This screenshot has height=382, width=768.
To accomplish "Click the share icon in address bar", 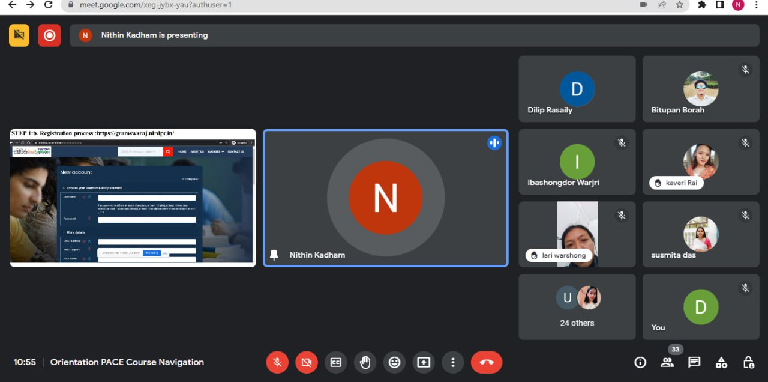I will tap(662, 4).
